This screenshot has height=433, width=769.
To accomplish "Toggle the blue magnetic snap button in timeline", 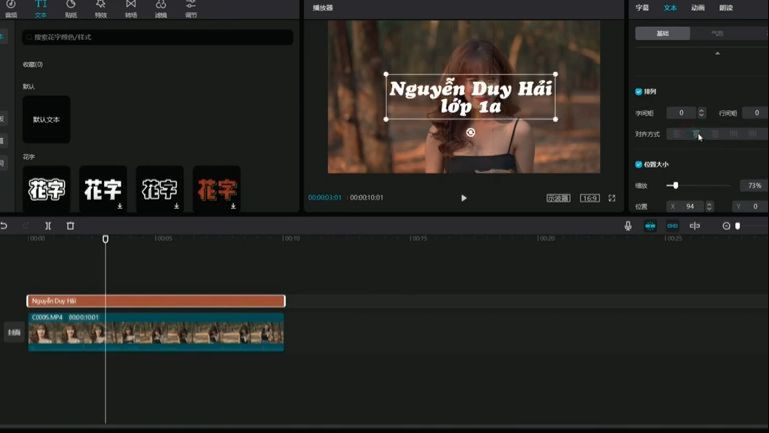I will 650,226.
